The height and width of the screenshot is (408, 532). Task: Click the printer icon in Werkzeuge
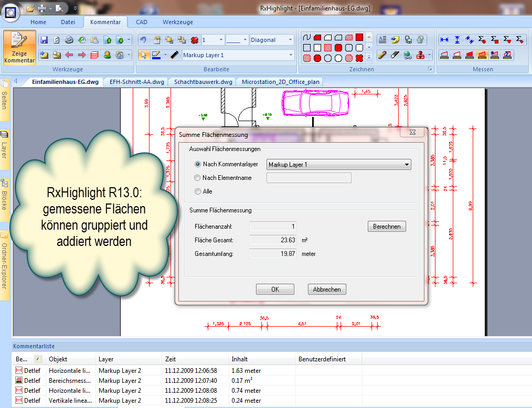pyautogui.click(x=69, y=40)
